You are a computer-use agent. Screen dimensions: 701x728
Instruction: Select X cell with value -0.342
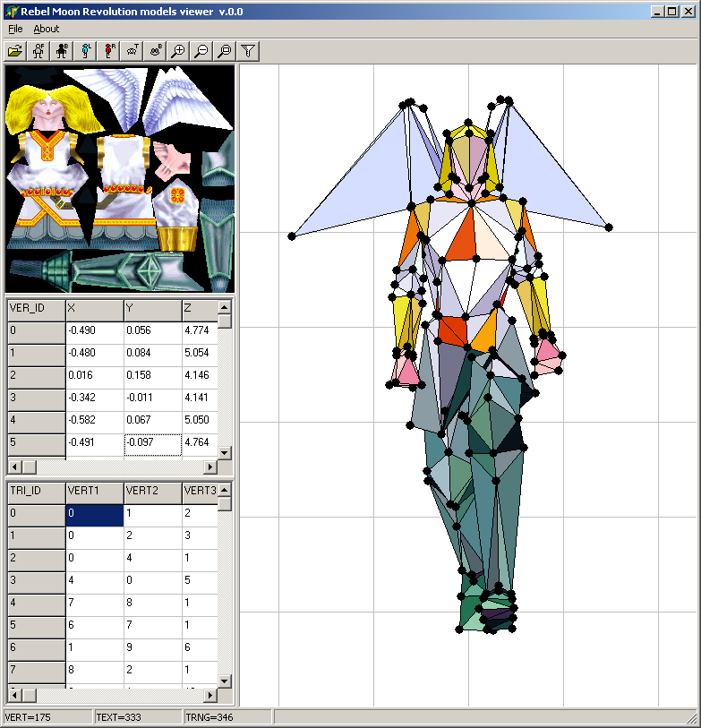click(x=95, y=399)
